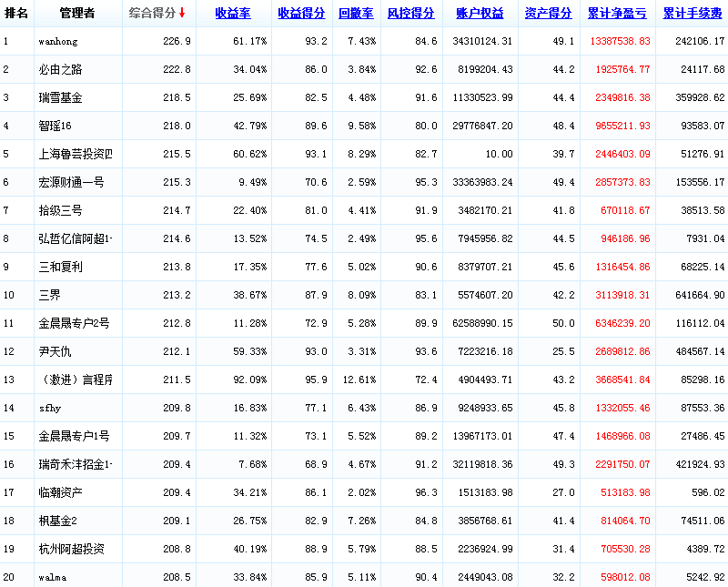Image resolution: width=728 pixels, height=587 pixels.
Task: Select manager 上海鲁芸投资
Action: tap(76, 154)
